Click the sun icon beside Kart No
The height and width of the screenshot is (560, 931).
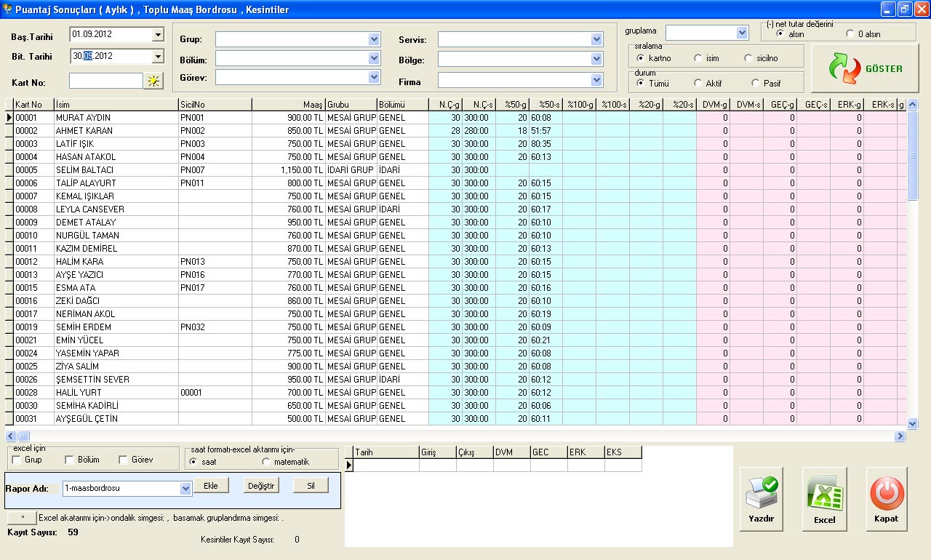(153, 81)
